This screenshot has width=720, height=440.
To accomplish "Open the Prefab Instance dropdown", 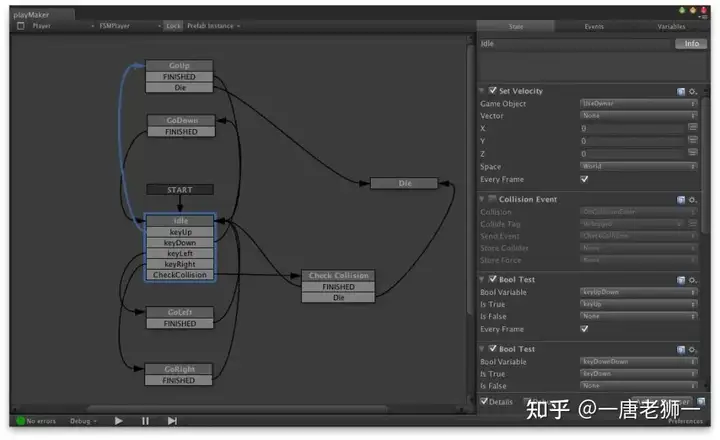I will 214,26.
